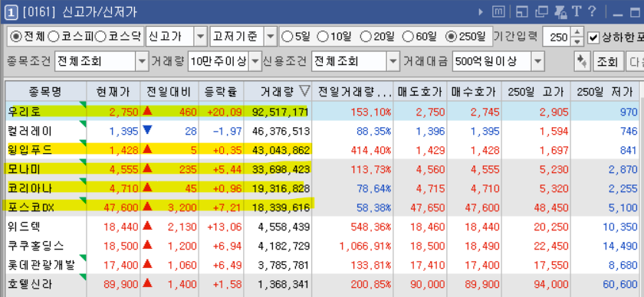Viewport: 644px width, 297px height.
Task: Select the 20일 period radio button
Action: [365, 38]
